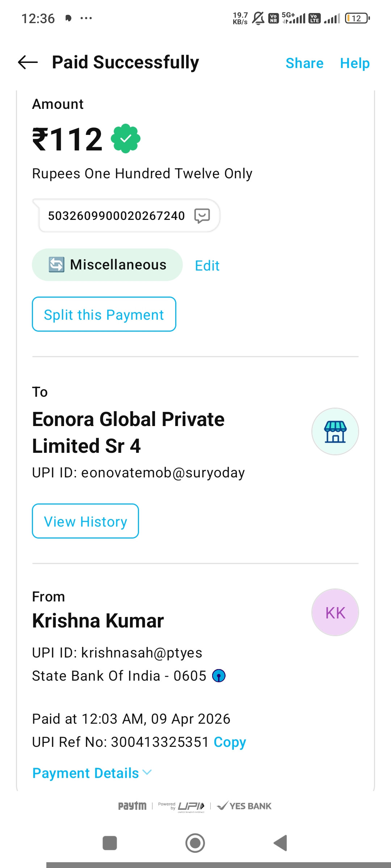
Task: Open the Help option
Action: [x=355, y=63]
